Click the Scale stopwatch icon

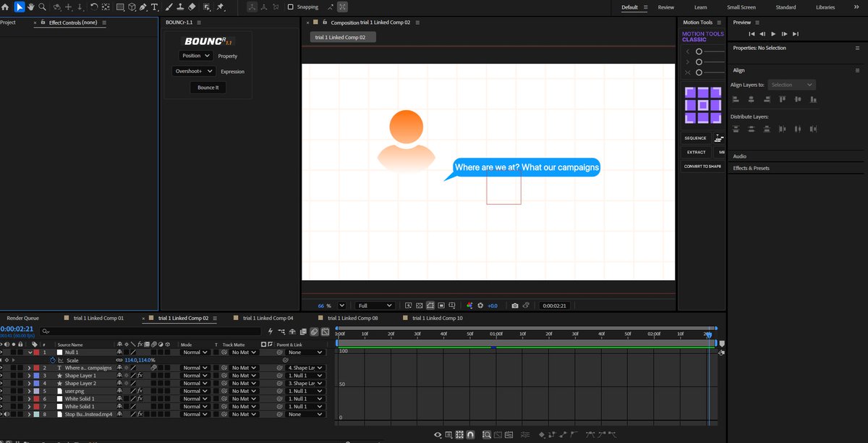pyautogui.click(x=52, y=360)
